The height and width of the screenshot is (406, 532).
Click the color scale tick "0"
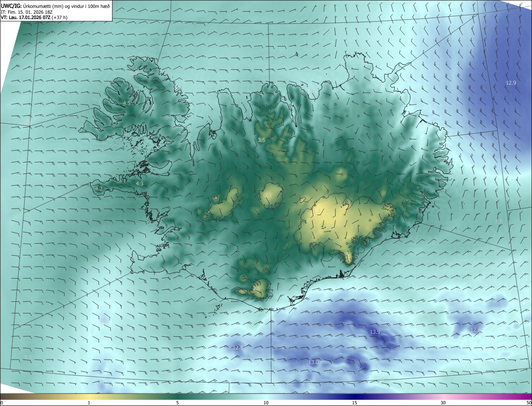pos(2,403)
